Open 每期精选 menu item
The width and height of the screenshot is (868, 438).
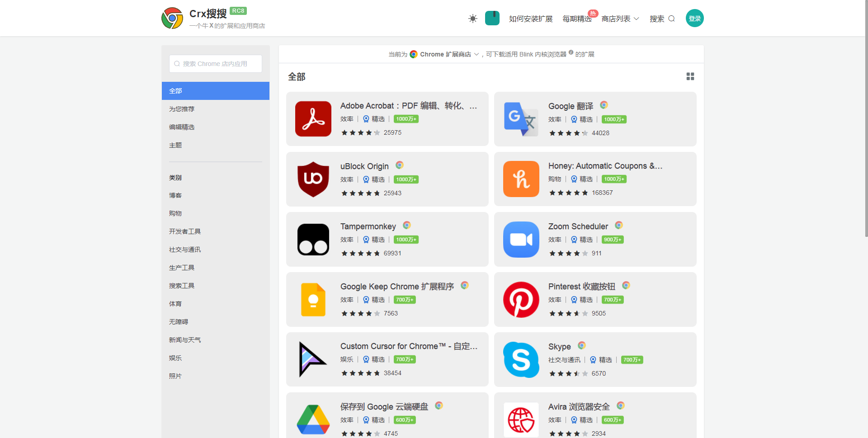(x=577, y=19)
